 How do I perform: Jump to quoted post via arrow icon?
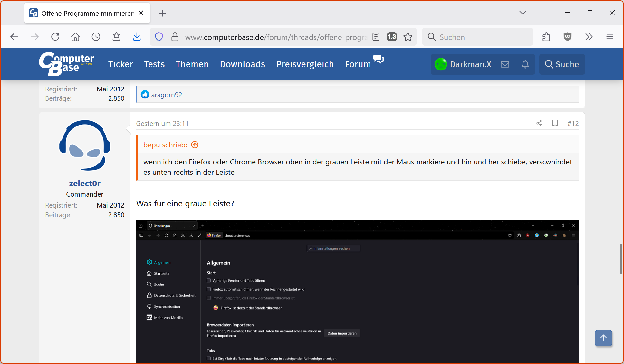coord(195,145)
